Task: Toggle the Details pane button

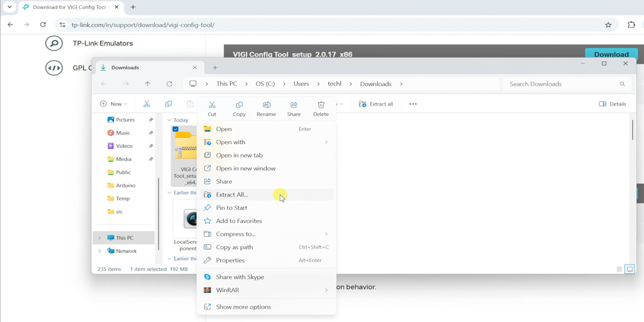Action: tap(612, 104)
